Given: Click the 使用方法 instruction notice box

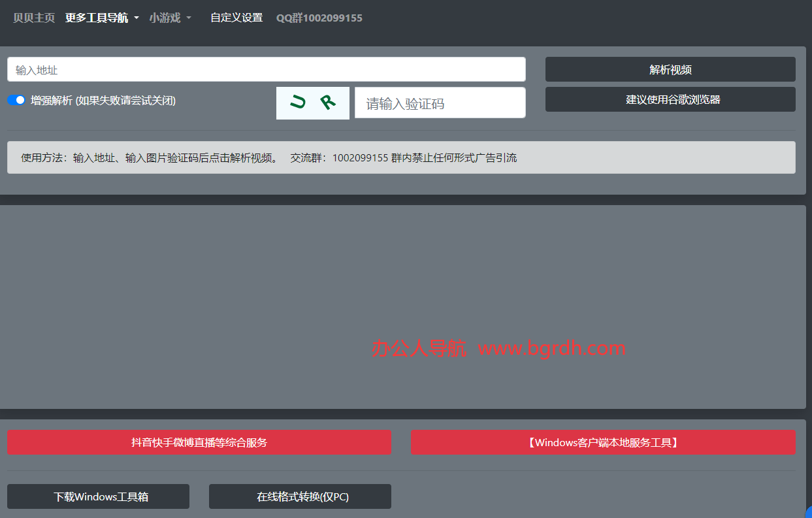Looking at the screenshot, I should [401, 157].
